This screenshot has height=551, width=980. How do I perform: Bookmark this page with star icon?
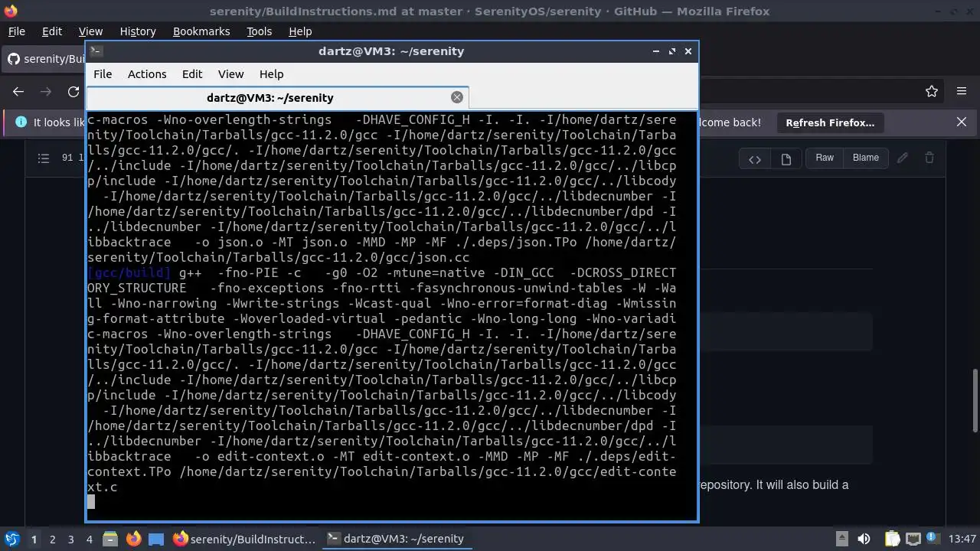pos(932,91)
